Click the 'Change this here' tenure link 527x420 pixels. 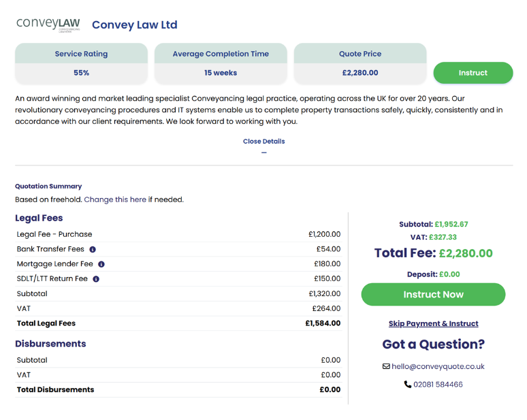tap(115, 199)
